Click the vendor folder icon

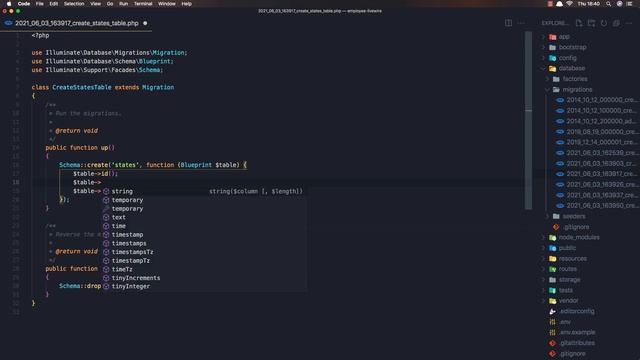pos(553,301)
